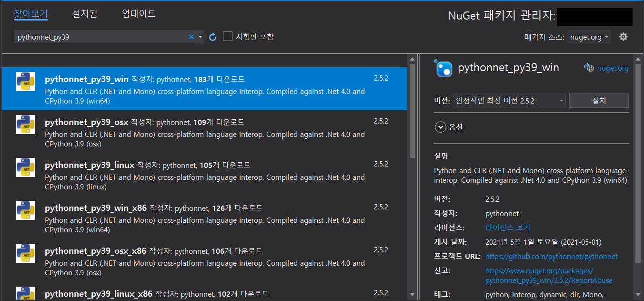Open the ReportAbuse nuget link

(549, 275)
